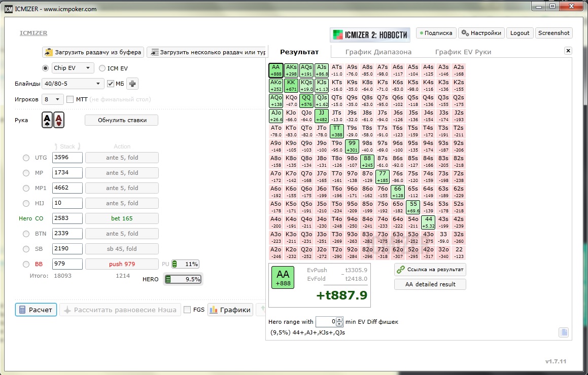Click the Ссылка на результат button

430,270
